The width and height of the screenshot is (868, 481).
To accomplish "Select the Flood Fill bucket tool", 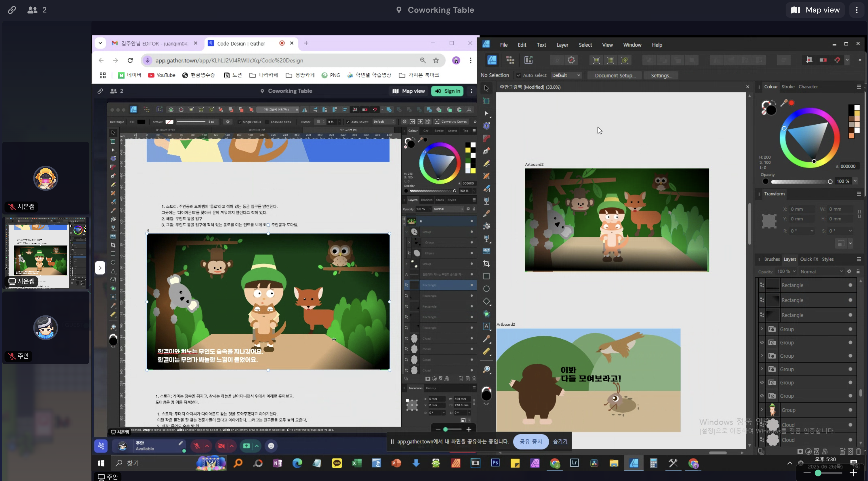I will 486,226.
